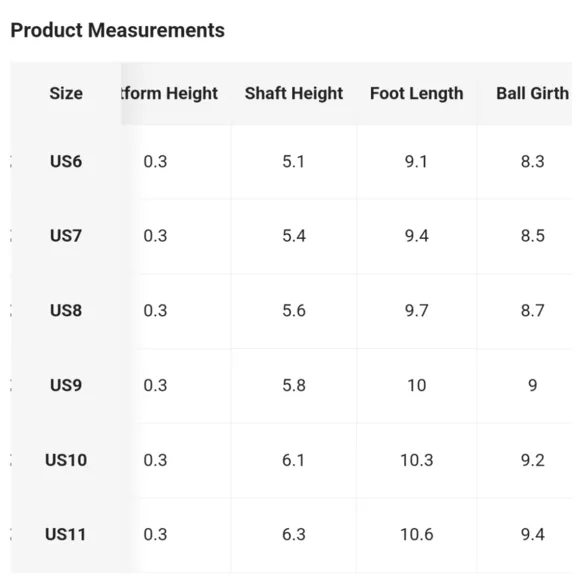Image resolution: width=580 pixels, height=579 pixels.
Task: Click the US9 size row label
Action: [x=66, y=385]
